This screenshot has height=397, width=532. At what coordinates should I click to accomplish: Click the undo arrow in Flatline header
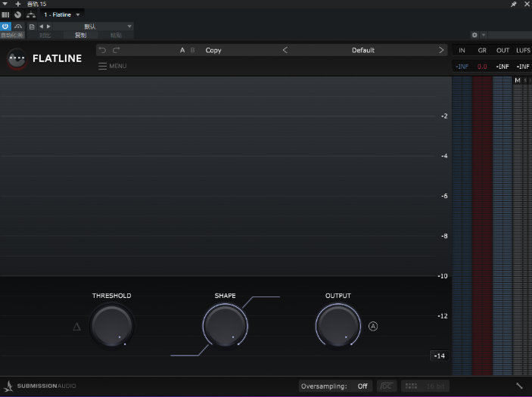[x=102, y=50]
